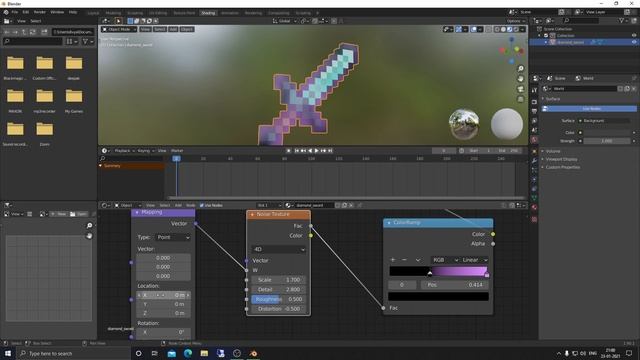Open the timeline Playback menu

pos(124,151)
